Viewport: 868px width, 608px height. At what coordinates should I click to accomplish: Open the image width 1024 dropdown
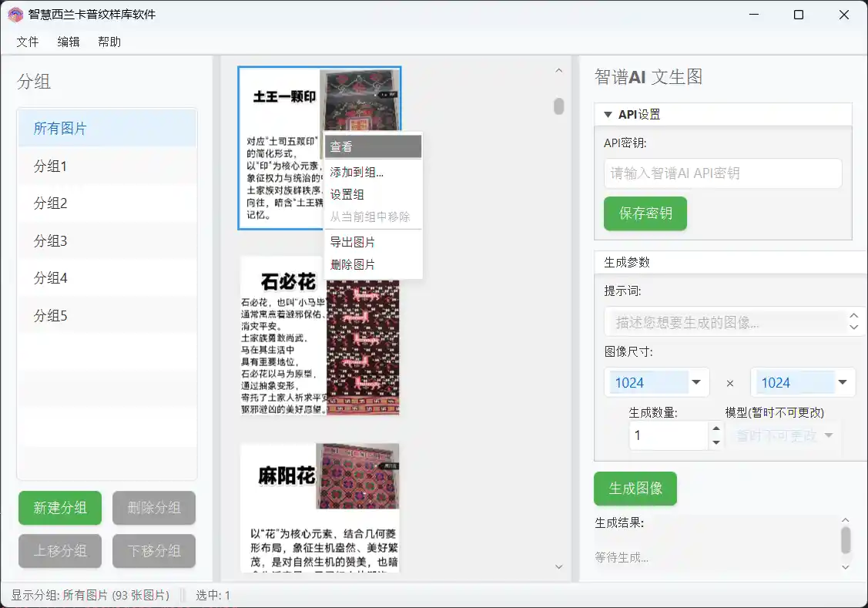coord(698,382)
